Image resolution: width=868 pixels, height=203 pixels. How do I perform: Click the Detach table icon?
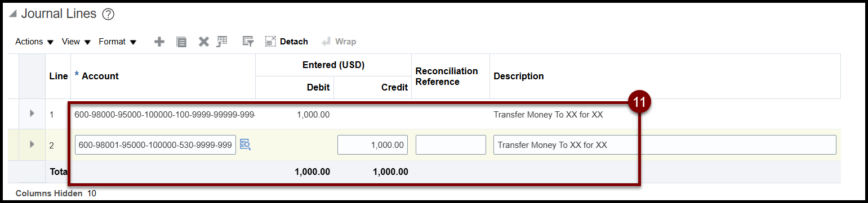[287, 42]
